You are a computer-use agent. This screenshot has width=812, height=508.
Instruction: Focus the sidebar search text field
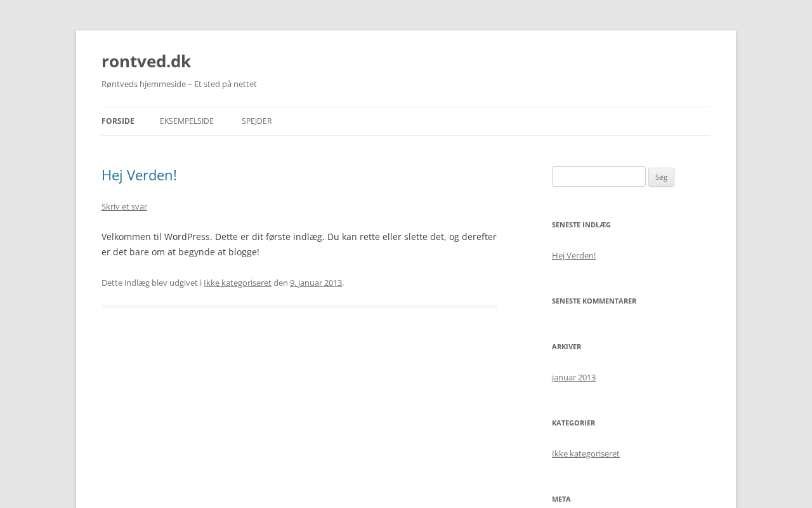click(598, 177)
